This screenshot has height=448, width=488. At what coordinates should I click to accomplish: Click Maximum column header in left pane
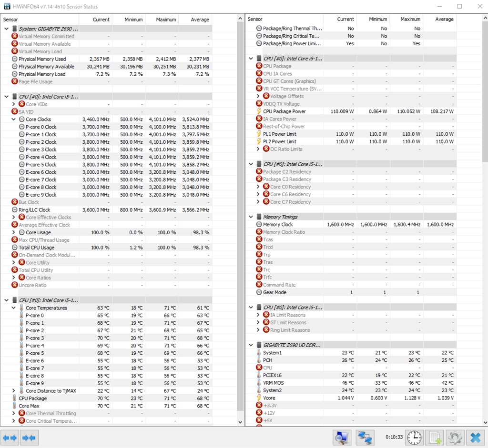tap(162, 19)
